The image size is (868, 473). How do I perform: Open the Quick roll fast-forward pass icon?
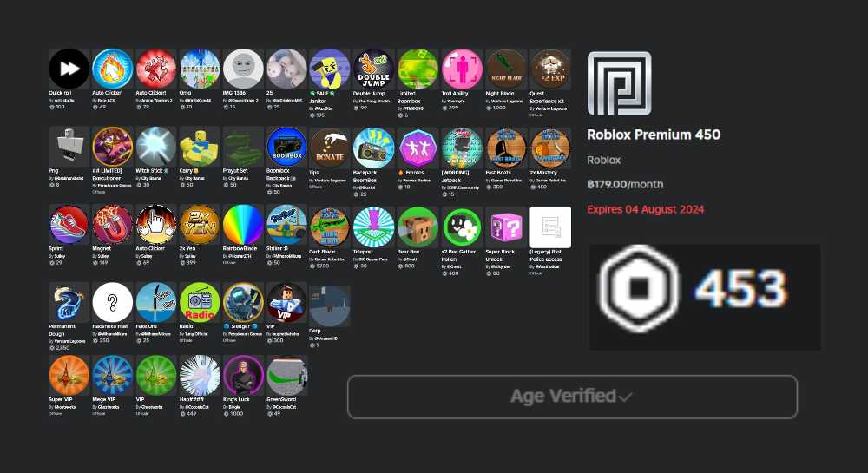point(69,69)
